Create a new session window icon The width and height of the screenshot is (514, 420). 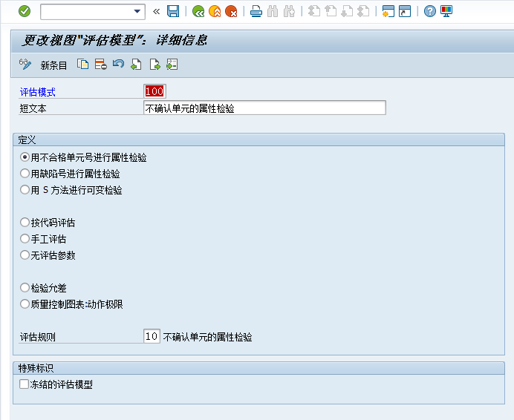click(x=388, y=11)
